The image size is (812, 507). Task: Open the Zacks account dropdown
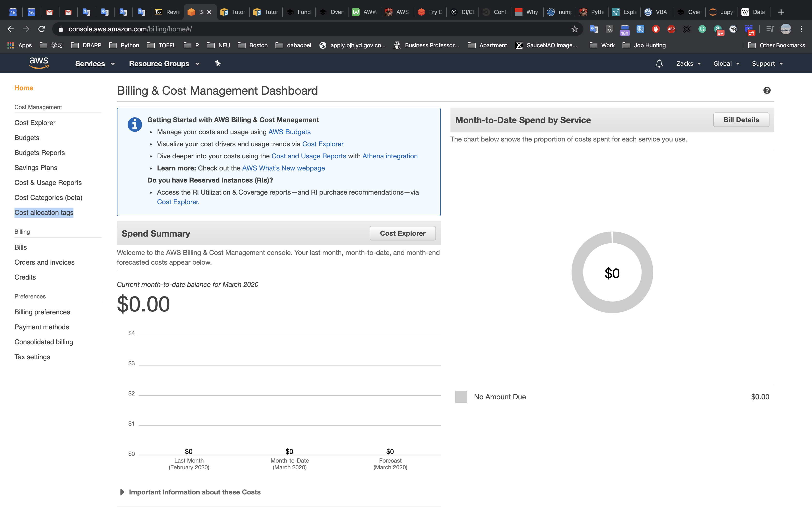[688, 63]
